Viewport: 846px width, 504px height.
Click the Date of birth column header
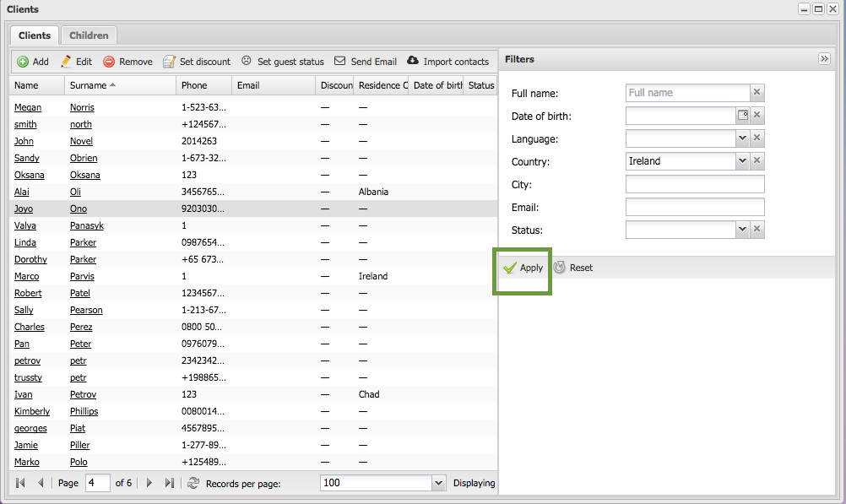point(436,85)
